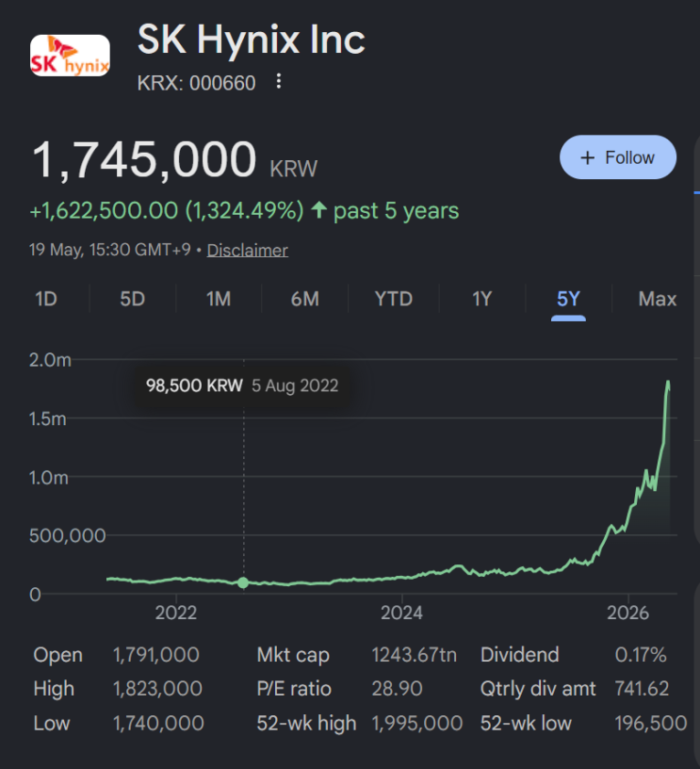Screen dimensions: 700x769
Task: Click the 5 Aug 2022 tooltip date
Action: pos(295,385)
